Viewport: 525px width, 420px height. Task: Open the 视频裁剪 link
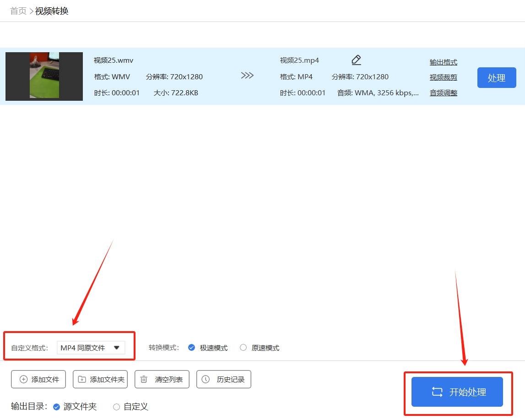coord(443,77)
